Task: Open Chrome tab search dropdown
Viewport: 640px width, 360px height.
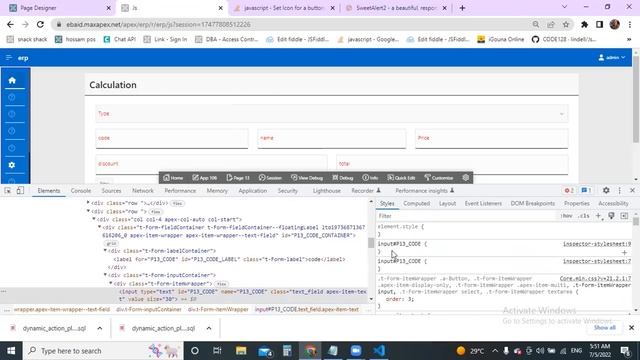Action: coord(564,7)
